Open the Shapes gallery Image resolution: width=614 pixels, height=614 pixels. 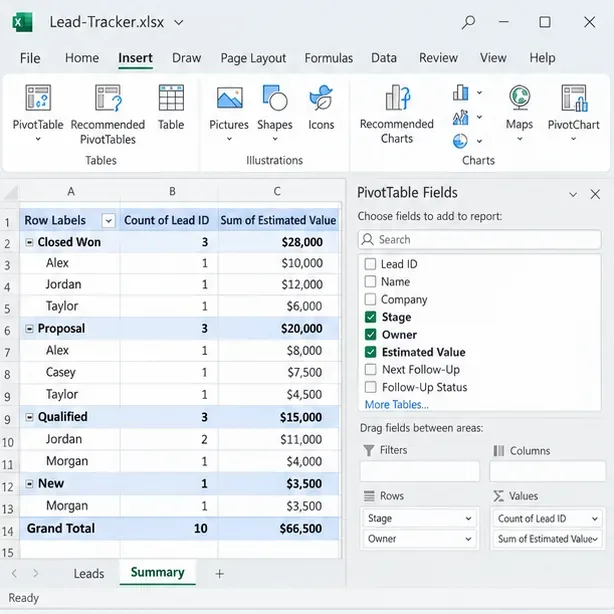click(x=275, y=113)
